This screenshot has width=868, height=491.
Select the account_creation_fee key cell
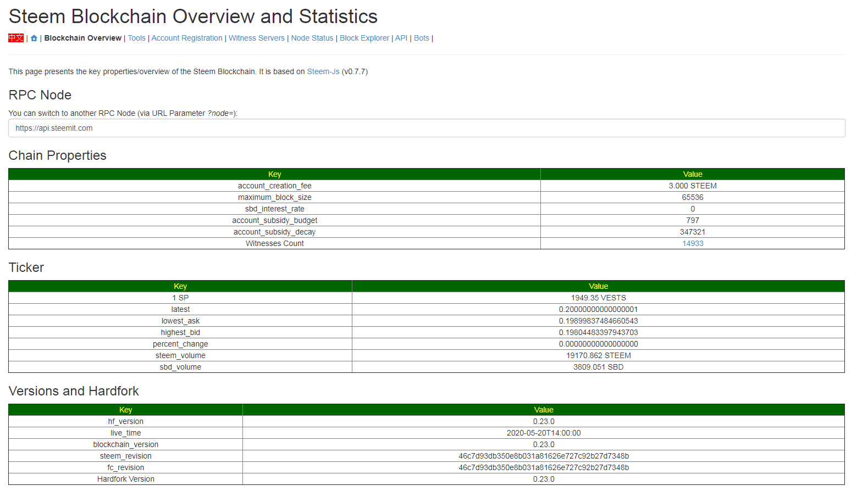click(275, 186)
